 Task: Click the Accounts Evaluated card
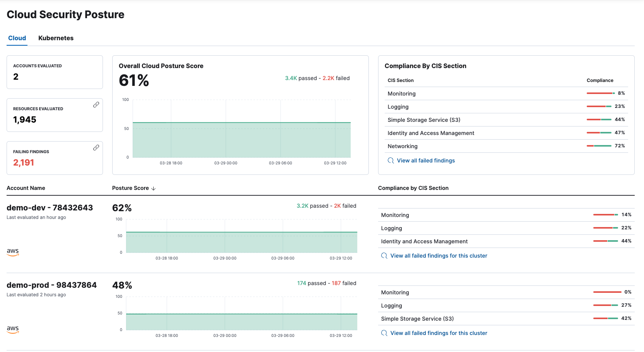[54, 72]
